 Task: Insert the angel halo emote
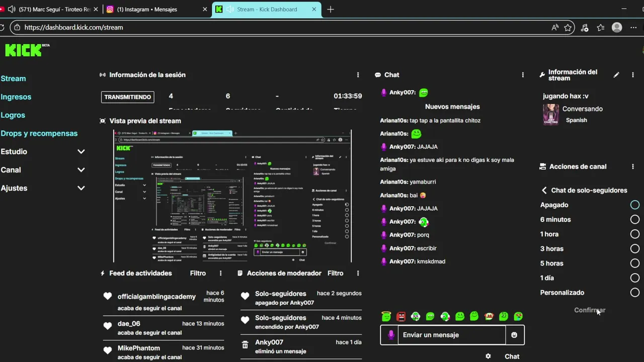(x=386, y=316)
